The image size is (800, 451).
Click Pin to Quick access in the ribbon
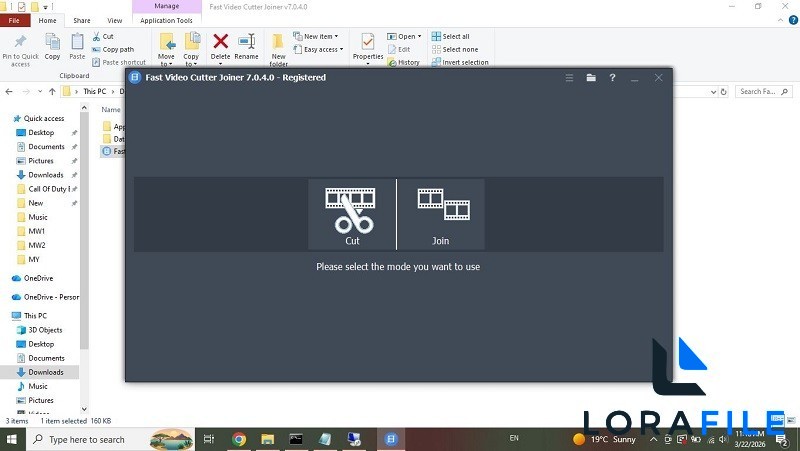point(20,50)
